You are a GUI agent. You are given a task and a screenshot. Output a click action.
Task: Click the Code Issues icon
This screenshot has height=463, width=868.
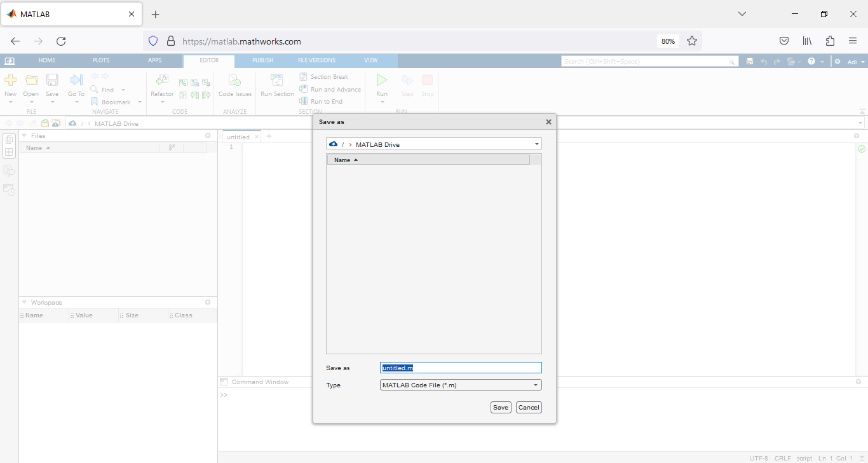pos(235,81)
